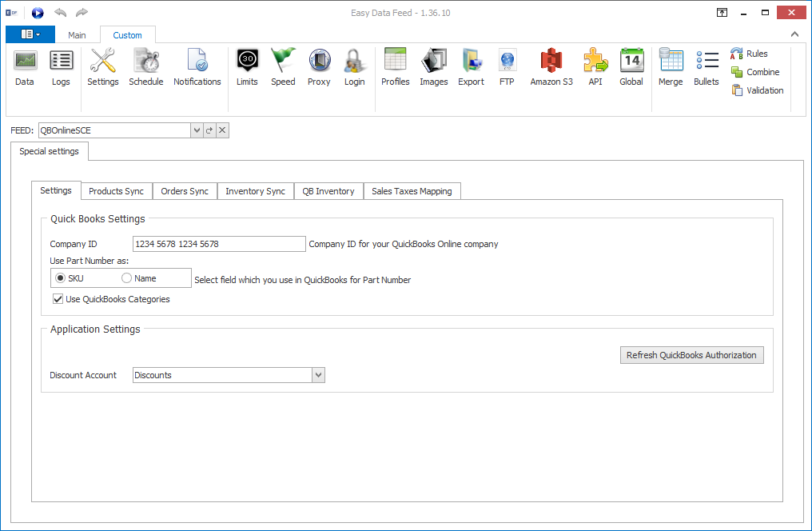Switch to the QB Inventory tab
Viewport: 812px width, 531px height.
(328, 191)
